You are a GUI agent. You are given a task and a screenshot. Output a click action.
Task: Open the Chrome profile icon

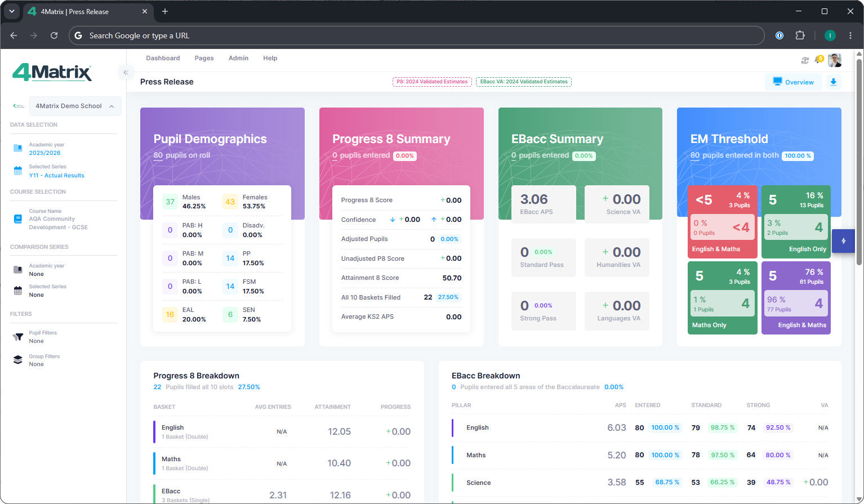pyautogui.click(x=830, y=35)
